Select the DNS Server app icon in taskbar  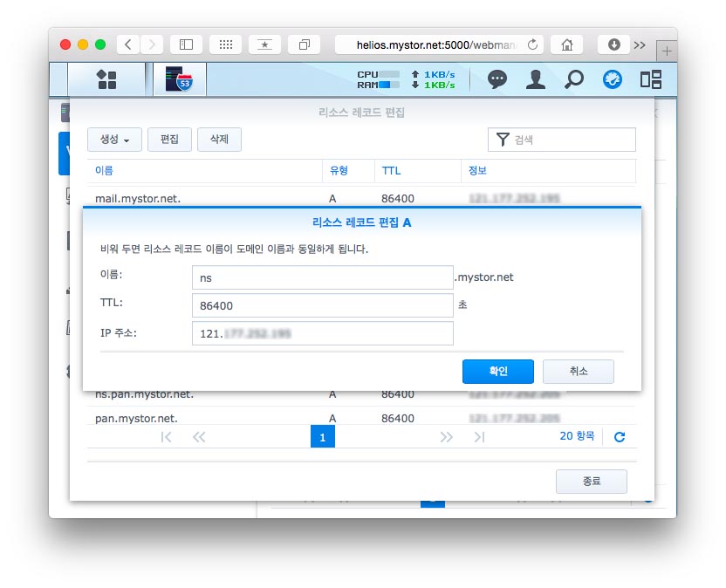(x=178, y=79)
